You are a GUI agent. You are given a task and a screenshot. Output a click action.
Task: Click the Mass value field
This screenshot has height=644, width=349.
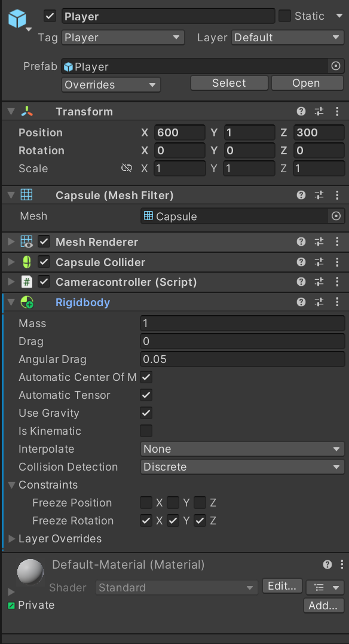(x=242, y=323)
